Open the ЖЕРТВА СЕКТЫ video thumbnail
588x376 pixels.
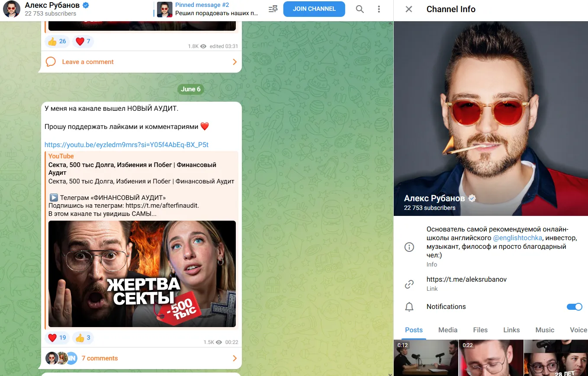142,274
